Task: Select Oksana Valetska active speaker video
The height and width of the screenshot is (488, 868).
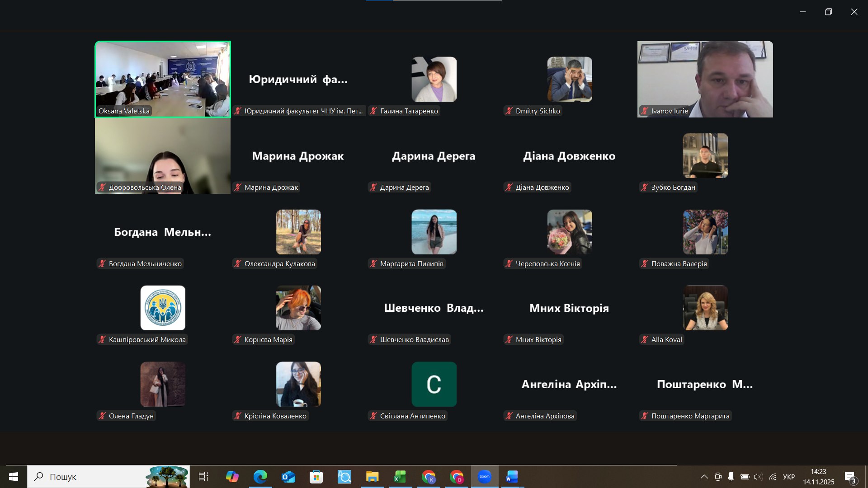Action: pyautogui.click(x=163, y=79)
